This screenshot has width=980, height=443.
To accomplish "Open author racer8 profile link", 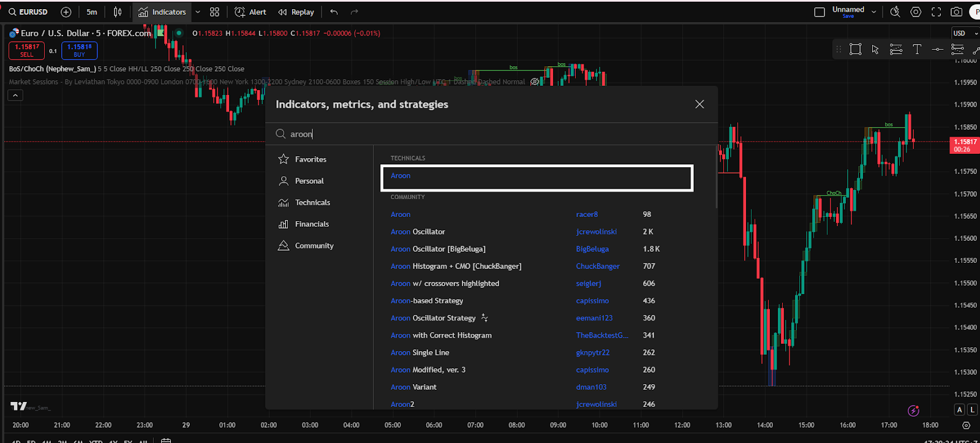I will tap(587, 214).
